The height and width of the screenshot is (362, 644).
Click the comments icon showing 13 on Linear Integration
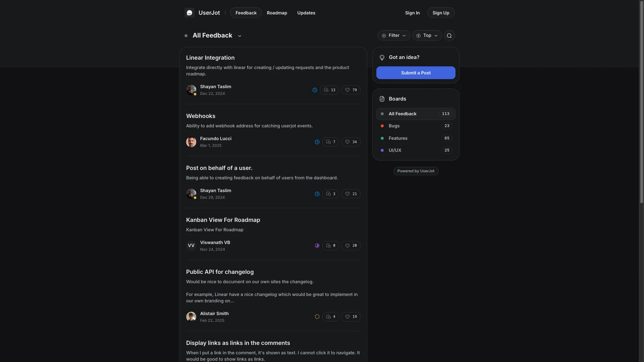click(329, 90)
